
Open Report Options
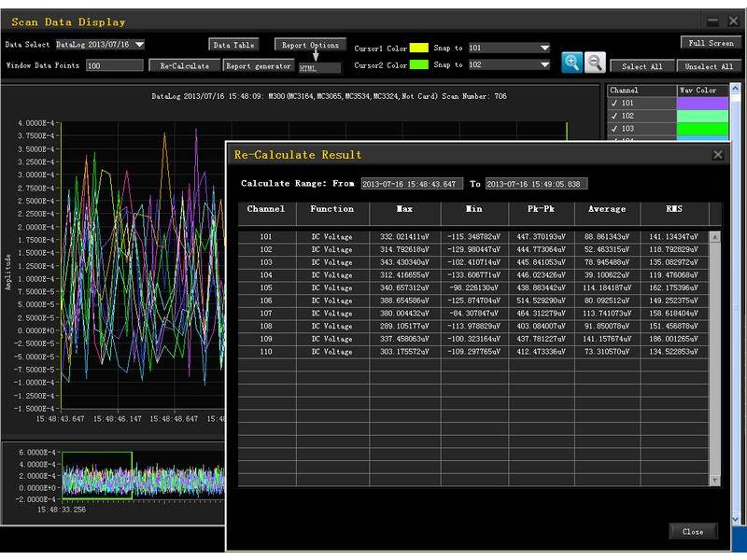[x=310, y=44]
